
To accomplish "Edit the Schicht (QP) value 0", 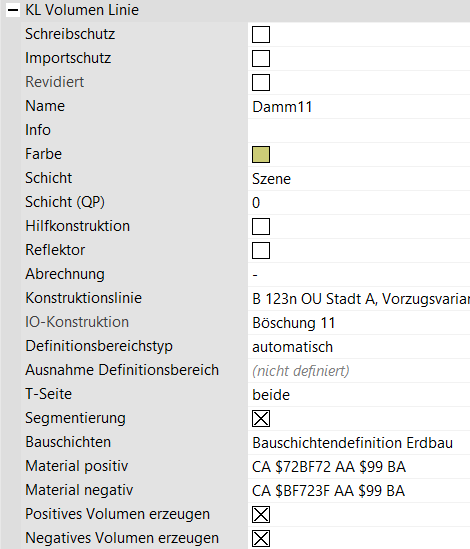I will pyautogui.click(x=359, y=203).
